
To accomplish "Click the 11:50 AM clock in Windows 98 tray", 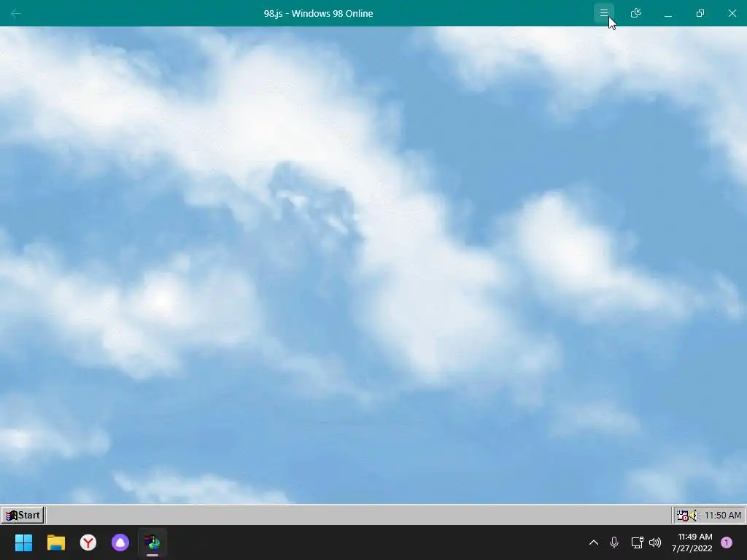I will pos(723,516).
